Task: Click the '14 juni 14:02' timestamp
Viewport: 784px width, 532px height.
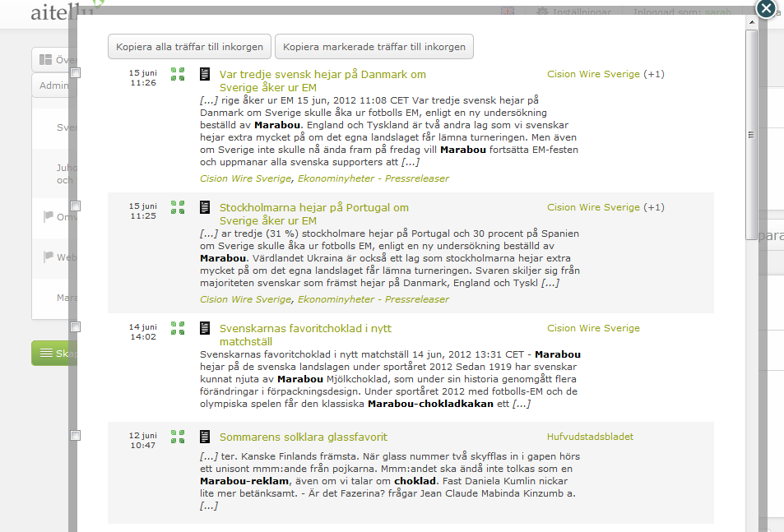Action: click(x=143, y=331)
